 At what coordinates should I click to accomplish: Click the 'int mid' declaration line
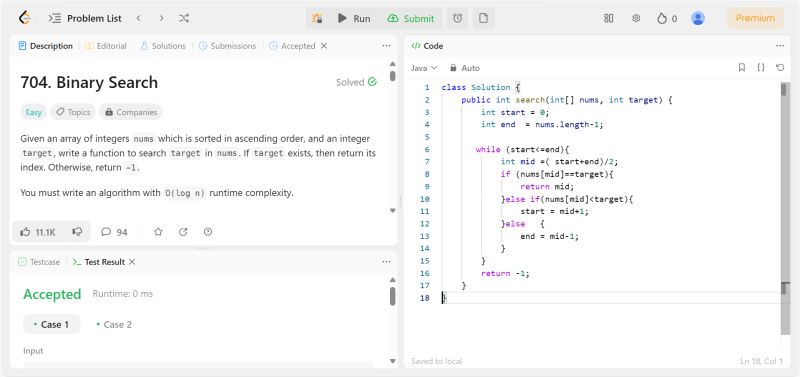click(559, 162)
